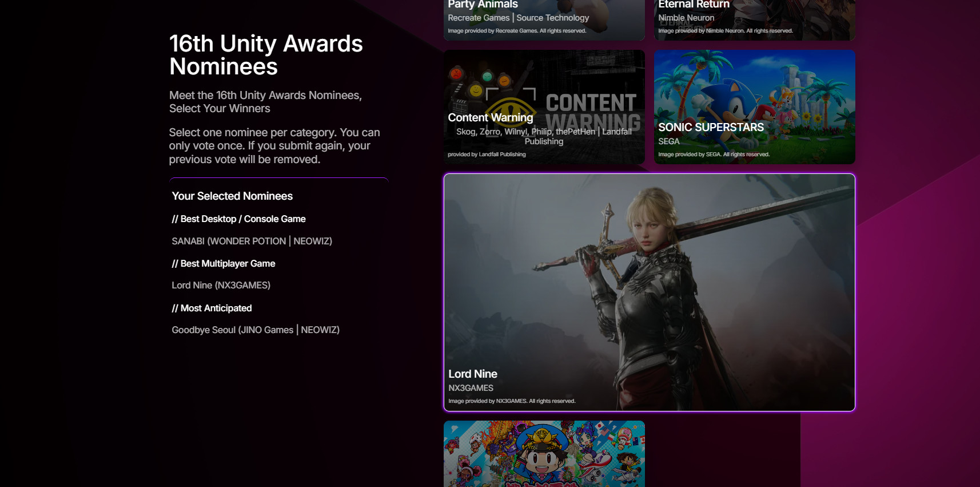Click the SEGA publisher label

point(668,141)
